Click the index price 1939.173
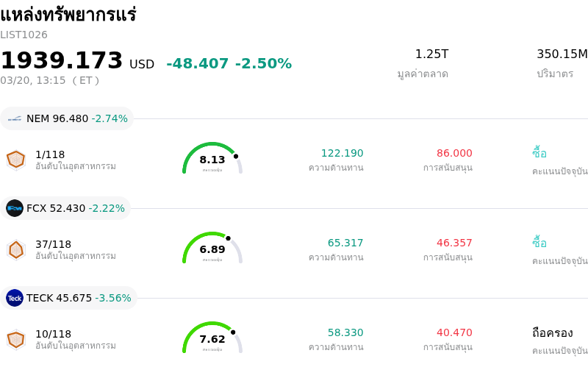Viewport: 588px width, 367px height. click(x=62, y=61)
